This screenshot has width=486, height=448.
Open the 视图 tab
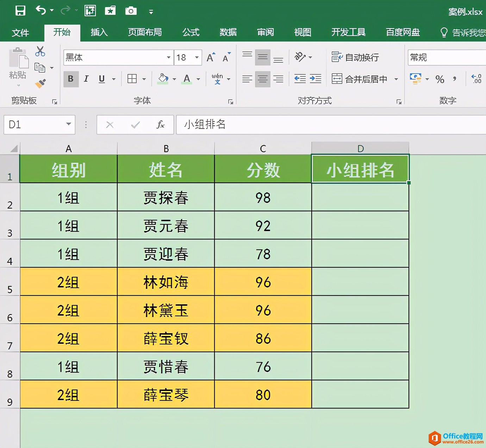tap(303, 32)
